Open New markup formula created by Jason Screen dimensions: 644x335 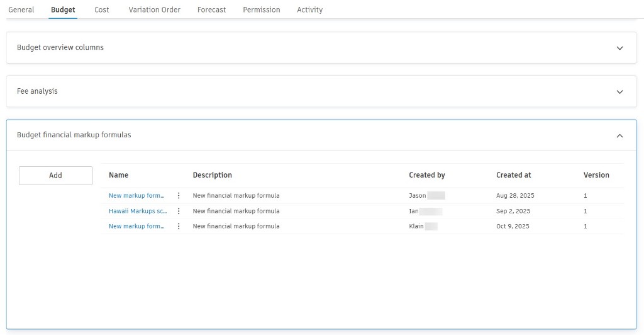(136, 196)
